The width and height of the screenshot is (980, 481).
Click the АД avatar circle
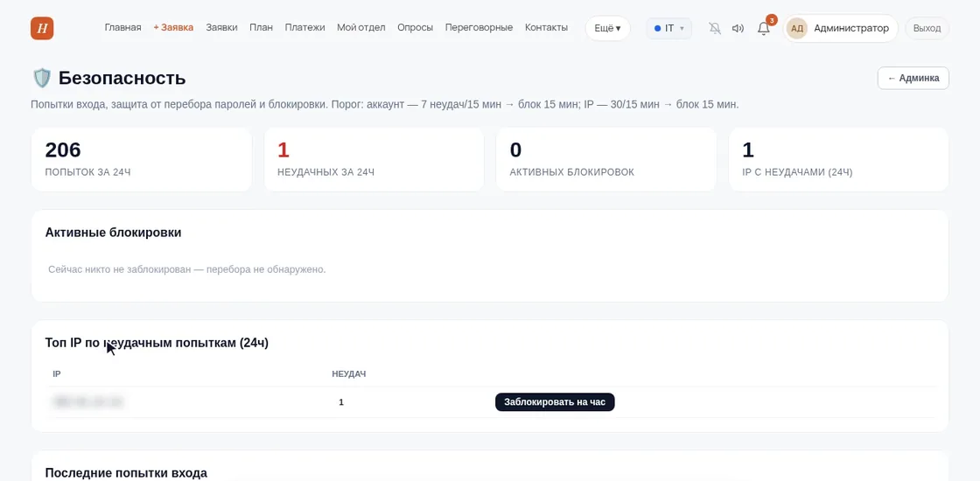[797, 28]
